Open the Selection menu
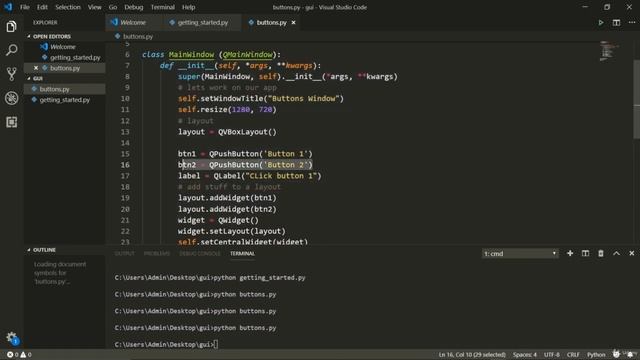Screen dimensions: 640x360 (68, 7)
